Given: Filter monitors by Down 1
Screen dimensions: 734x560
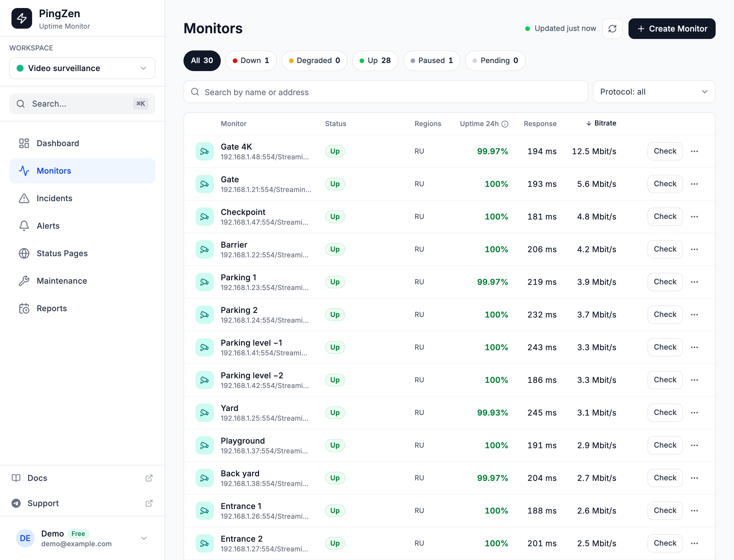Looking at the screenshot, I should point(251,61).
